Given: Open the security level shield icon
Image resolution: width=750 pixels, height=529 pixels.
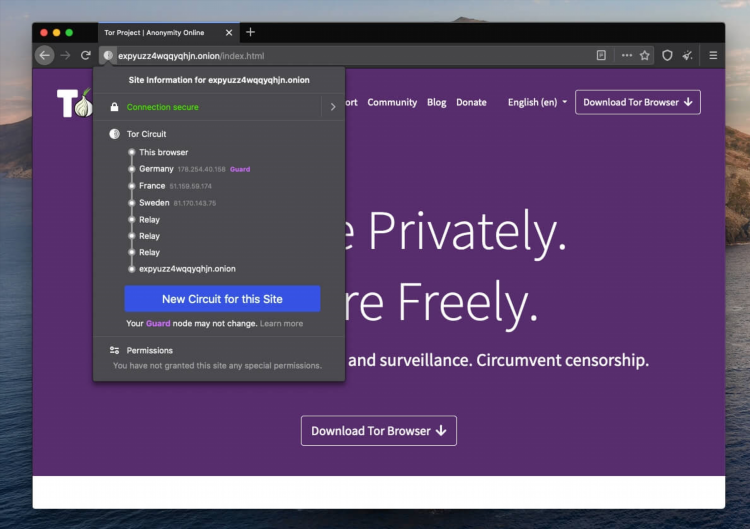Looking at the screenshot, I should click(x=667, y=55).
